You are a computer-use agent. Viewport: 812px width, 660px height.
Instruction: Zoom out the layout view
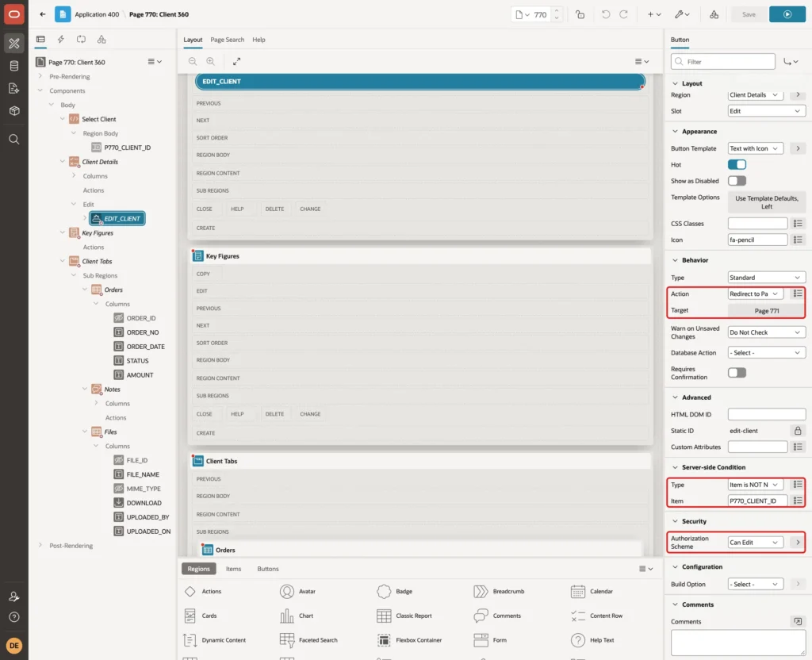coord(193,61)
